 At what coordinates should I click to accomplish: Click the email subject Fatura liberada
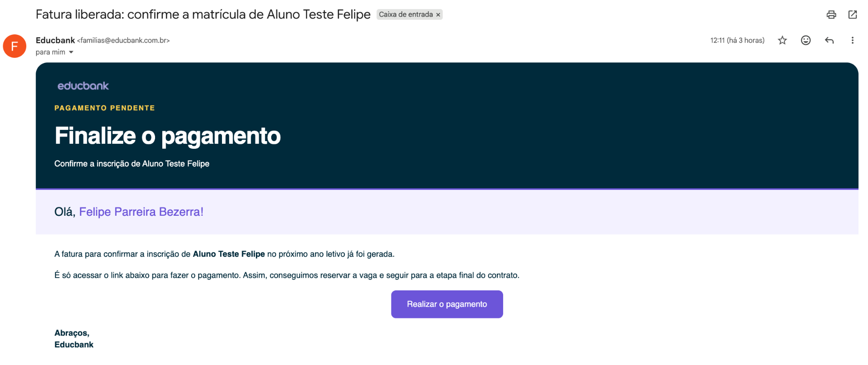(203, 14)
